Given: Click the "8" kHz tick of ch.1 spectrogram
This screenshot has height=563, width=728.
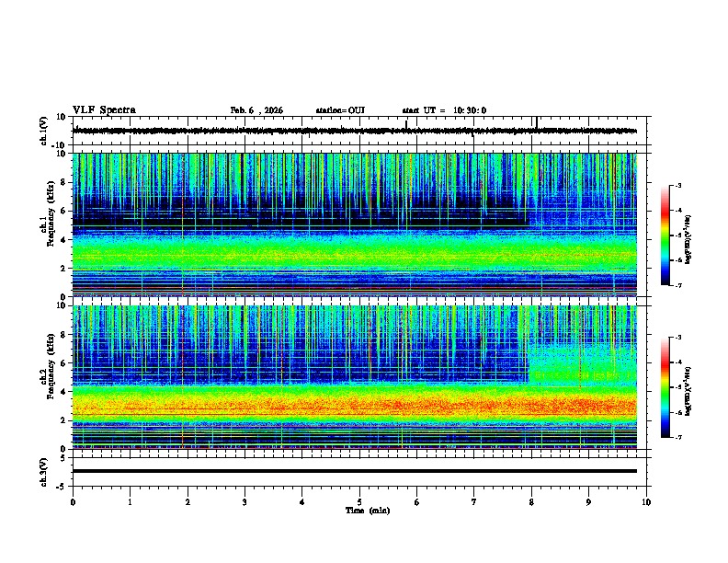Looking at the screenshot, I should click(64, 182).
